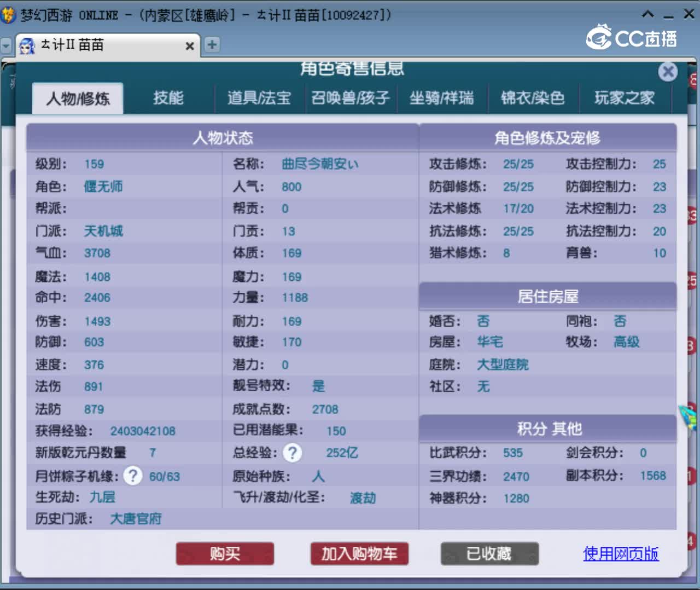The height and width of the screenshot is (590, 700).
Task: Click the 气血 value 3708
Action: tap(97, 253)
